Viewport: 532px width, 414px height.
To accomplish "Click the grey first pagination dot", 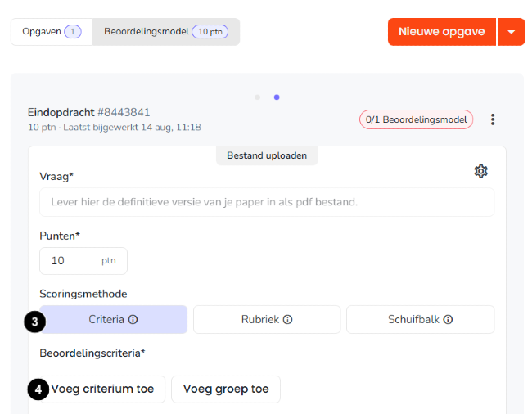I will (258, 97).
